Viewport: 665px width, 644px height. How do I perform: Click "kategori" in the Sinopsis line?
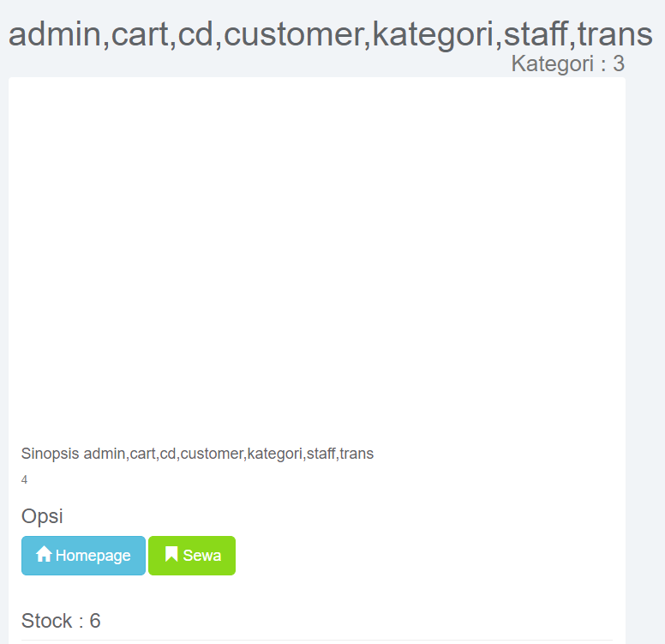(x=274, y=454)
